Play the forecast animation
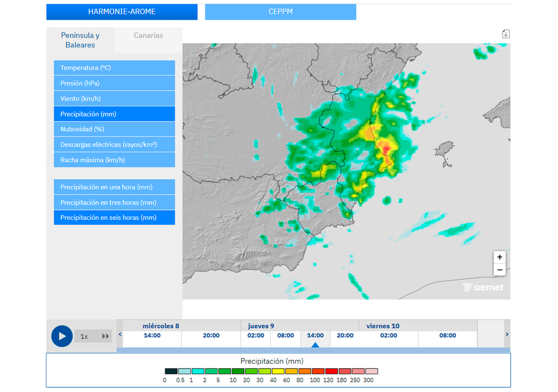 pyautogui.click(x=62, y=336)
